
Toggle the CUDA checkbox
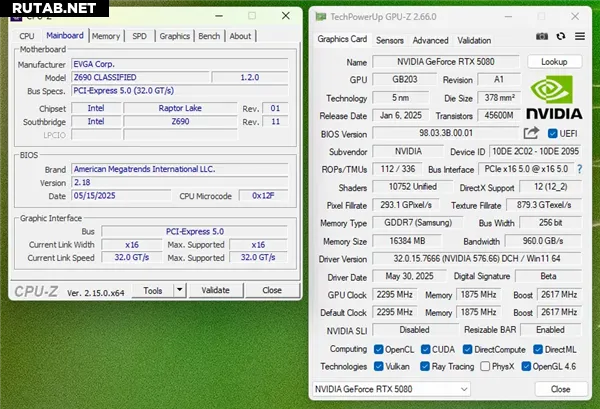[426, 349]
